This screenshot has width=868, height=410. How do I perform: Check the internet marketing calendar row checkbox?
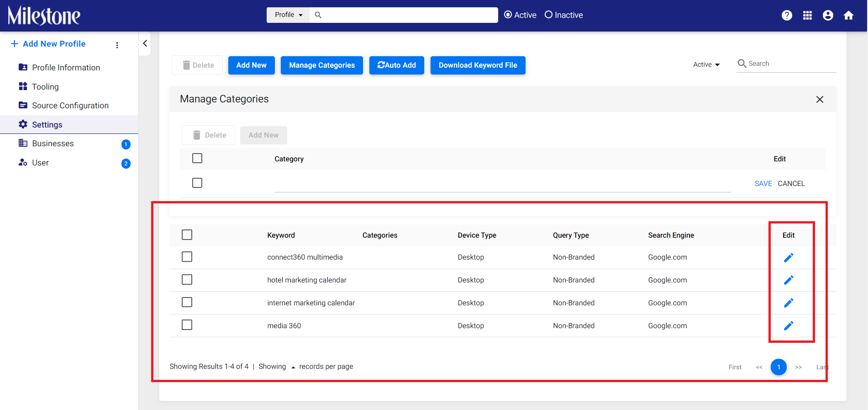(x=187, y=302)
